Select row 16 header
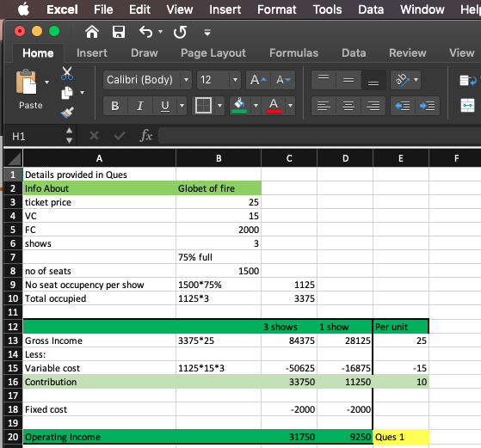The width and height of the screenshot is (481, 448). click(x=13, y=382)
